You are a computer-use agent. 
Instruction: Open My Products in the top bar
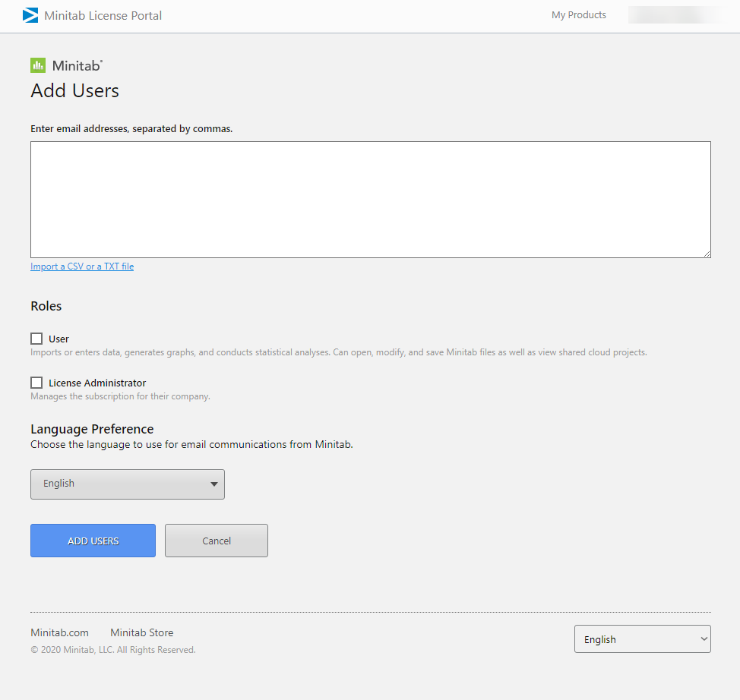(578, 15)
